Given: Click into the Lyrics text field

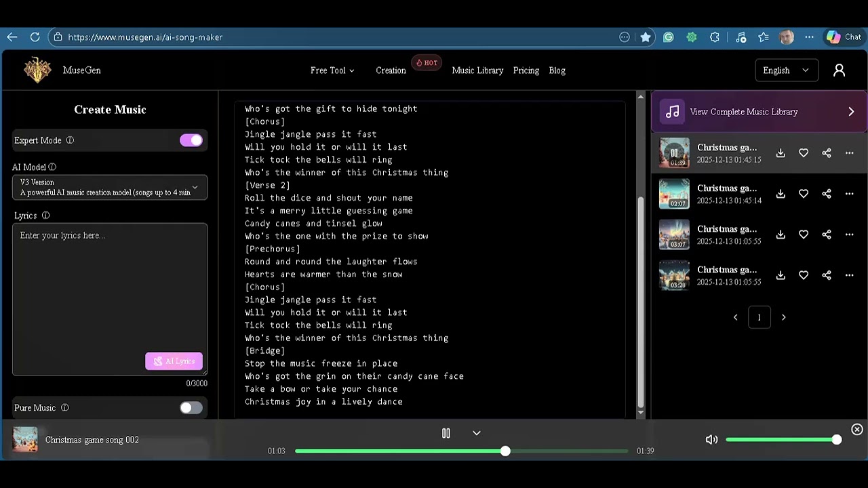Looking at the screenshot, I should [x=110, y=299].
